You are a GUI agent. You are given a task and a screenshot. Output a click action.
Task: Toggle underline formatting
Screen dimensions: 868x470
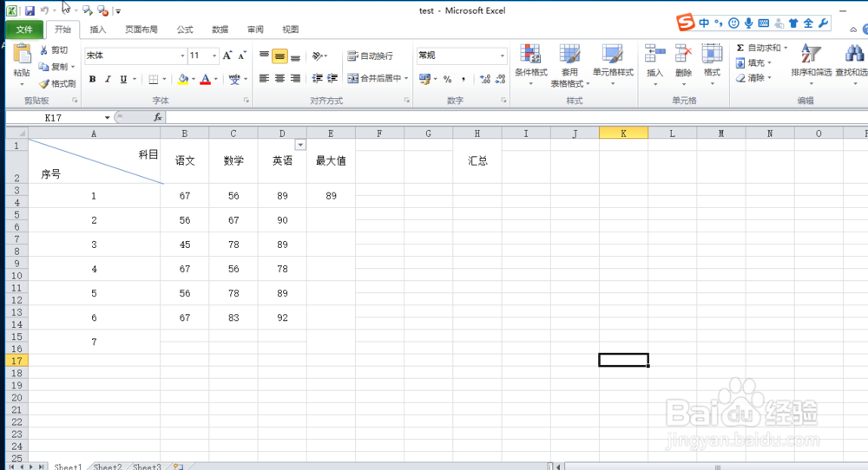[x=123, y=79]
